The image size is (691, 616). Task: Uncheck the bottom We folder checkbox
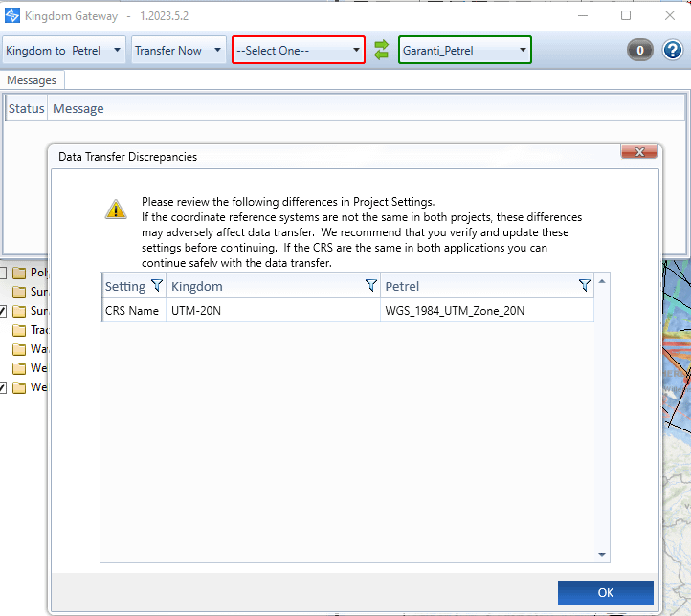pyautogui.click(x=3, y=387)
